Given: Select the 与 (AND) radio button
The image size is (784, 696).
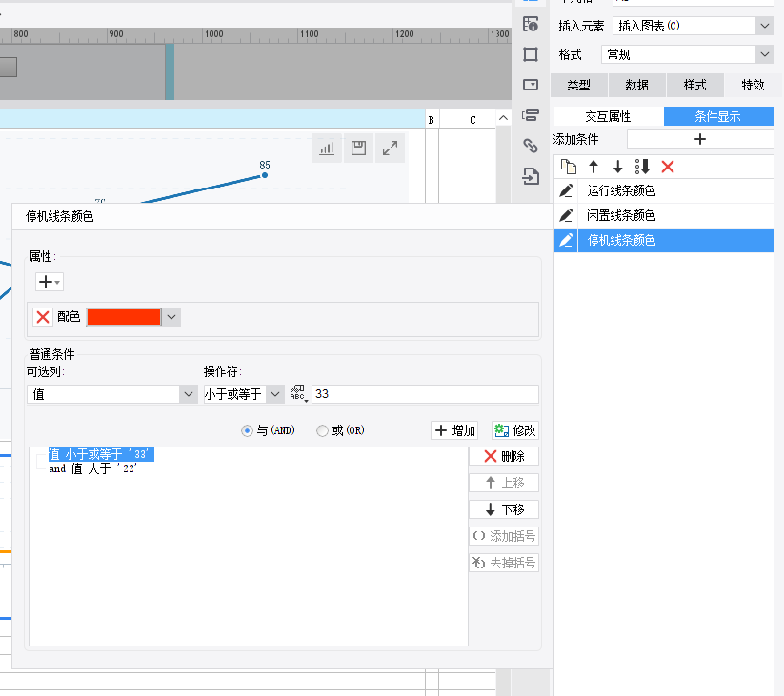Looking at the screenshot, I should tap(247, 430).
